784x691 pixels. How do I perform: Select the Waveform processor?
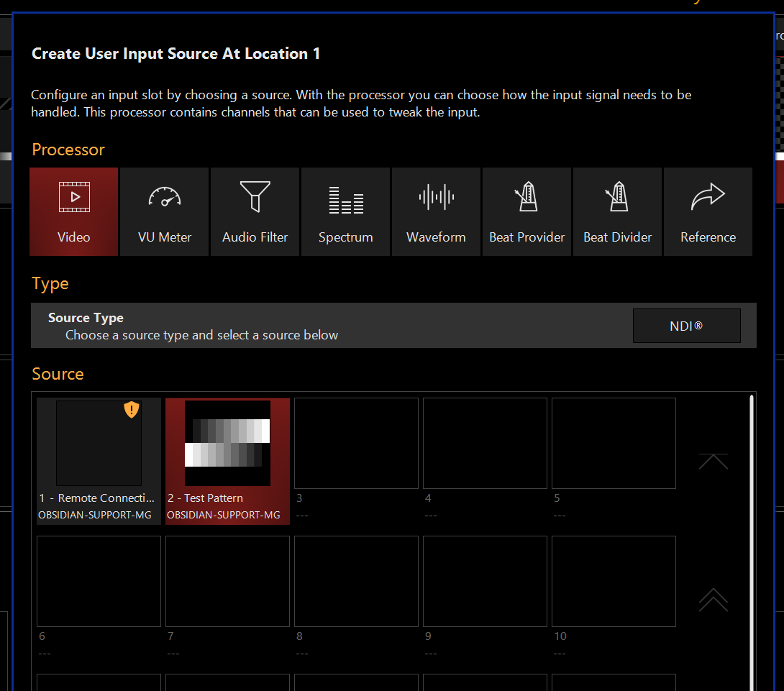click(436, 211)
